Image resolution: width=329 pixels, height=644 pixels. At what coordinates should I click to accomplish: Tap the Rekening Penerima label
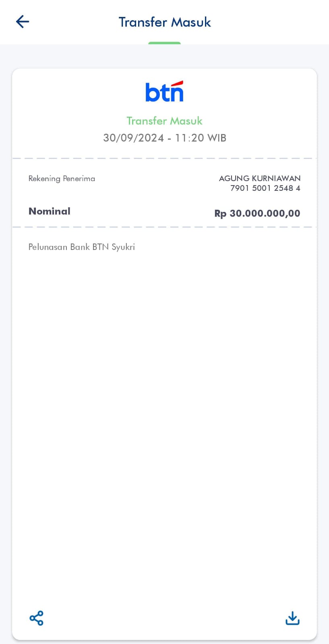62,179
